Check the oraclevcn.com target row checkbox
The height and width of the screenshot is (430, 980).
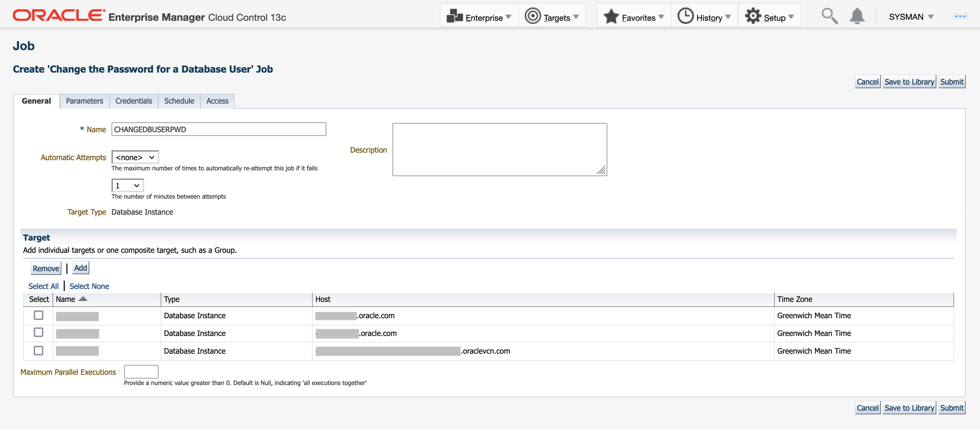tap(39, 351)
